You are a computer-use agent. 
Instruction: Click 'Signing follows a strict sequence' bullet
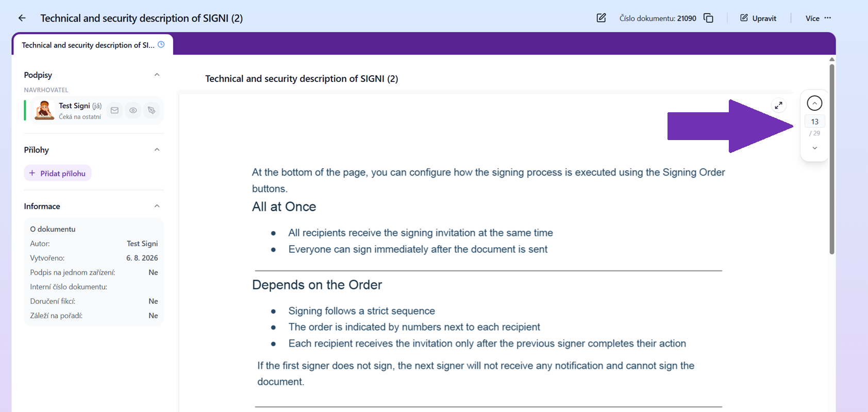362,311
